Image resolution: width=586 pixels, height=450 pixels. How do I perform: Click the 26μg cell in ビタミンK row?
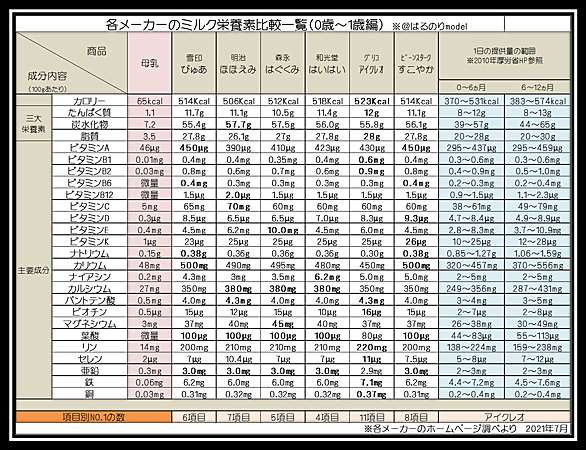(416, 242)
